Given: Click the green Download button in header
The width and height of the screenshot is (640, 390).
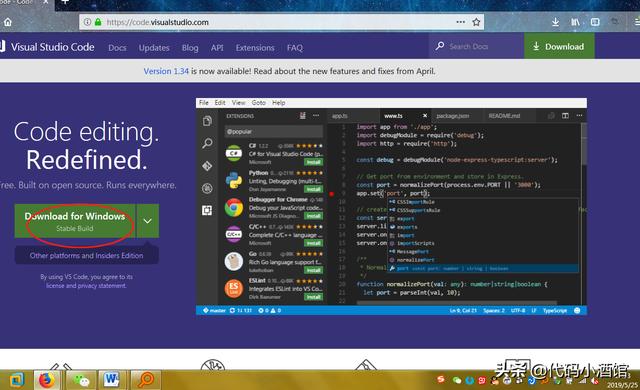Looking at the screenshot, I should pyautogui.click(x=559, y=46).
